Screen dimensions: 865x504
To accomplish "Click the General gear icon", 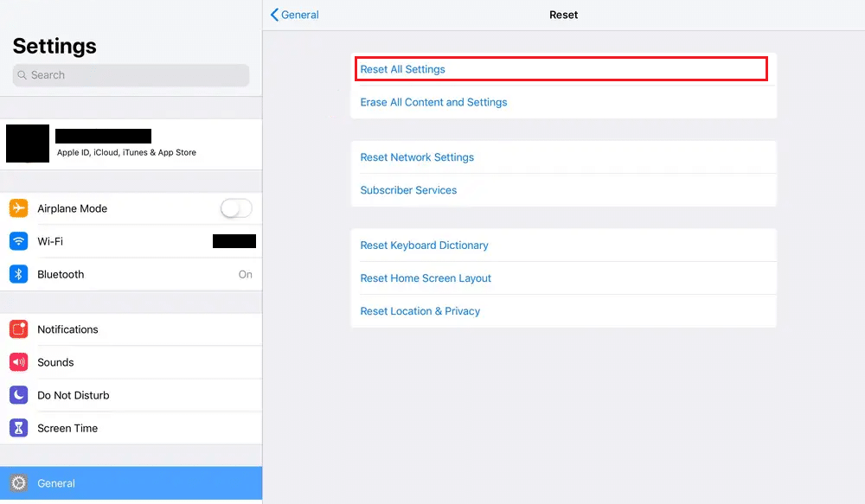I will pyautogui.click(x=19, y=483).
